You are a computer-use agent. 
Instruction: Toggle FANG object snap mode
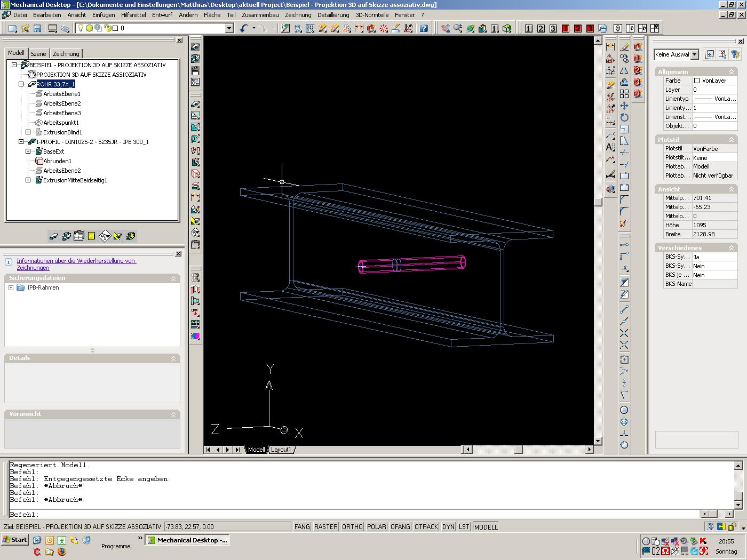(302, 526)
